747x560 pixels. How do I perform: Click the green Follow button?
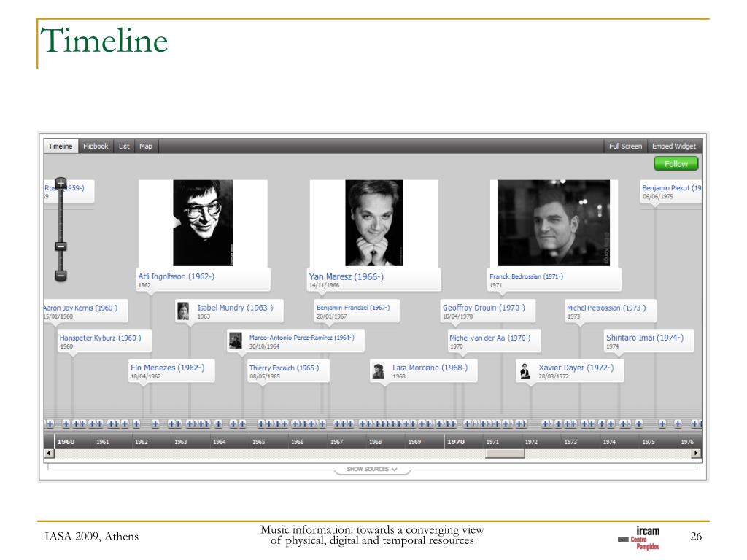(676, 163)
